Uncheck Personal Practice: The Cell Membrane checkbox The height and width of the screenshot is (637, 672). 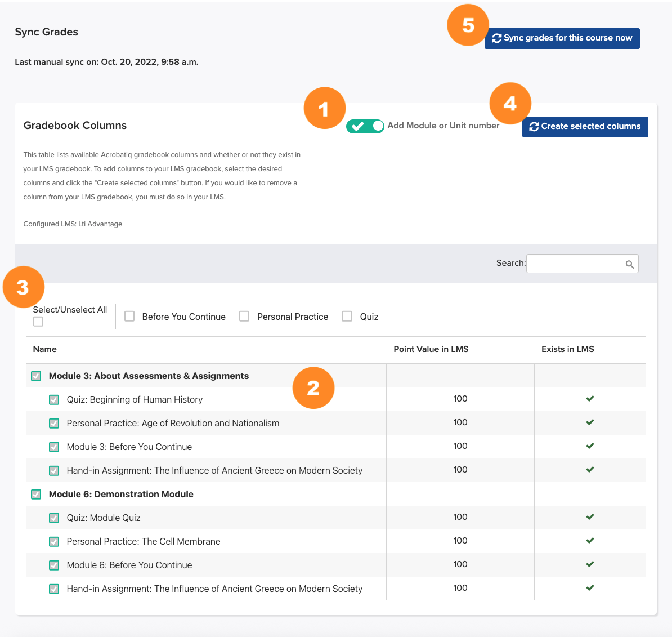pyautogui.click(x=54, y=541)
